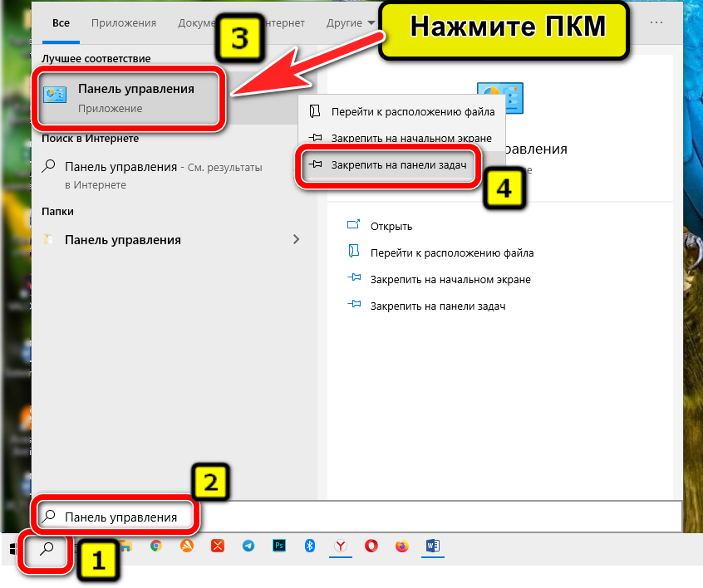Click the Bluetooth icon in taskbar
This screenshot has width=703, height=588.
310,546
